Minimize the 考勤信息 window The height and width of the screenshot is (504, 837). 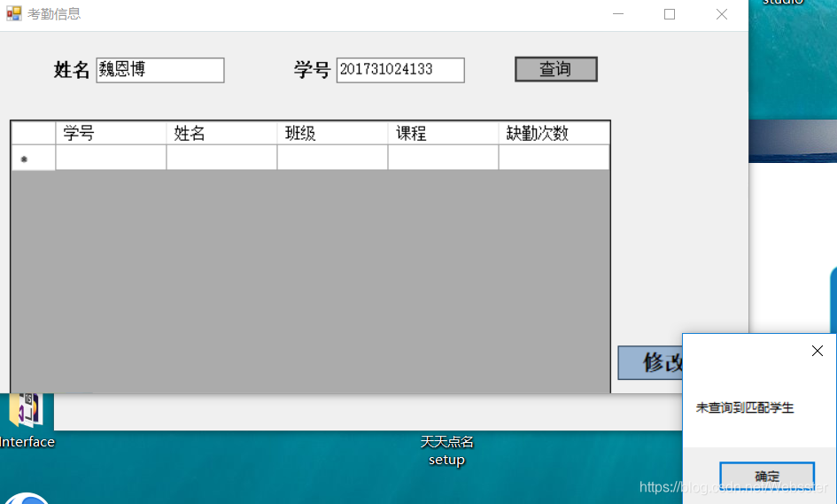[618, 14]
